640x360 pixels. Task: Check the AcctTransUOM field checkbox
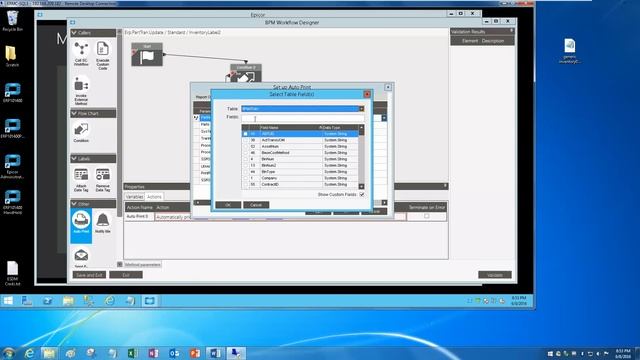click(245, 140)
